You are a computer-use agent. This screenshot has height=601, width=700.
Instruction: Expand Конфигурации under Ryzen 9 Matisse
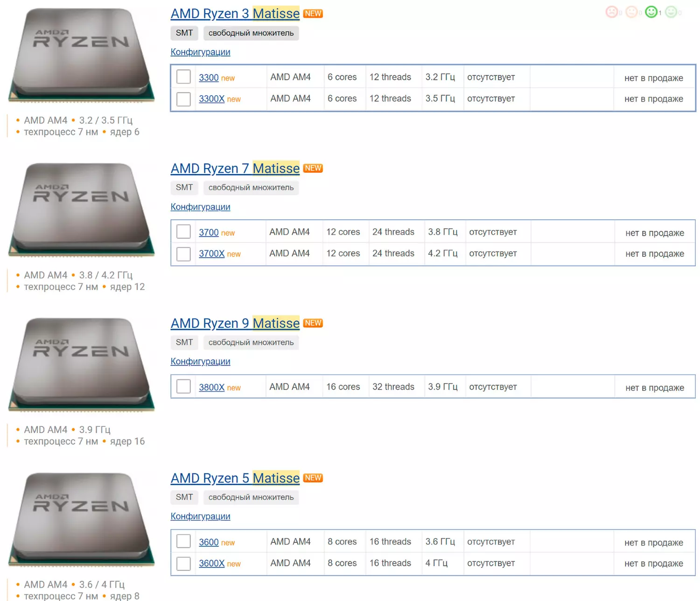[200, 361]
